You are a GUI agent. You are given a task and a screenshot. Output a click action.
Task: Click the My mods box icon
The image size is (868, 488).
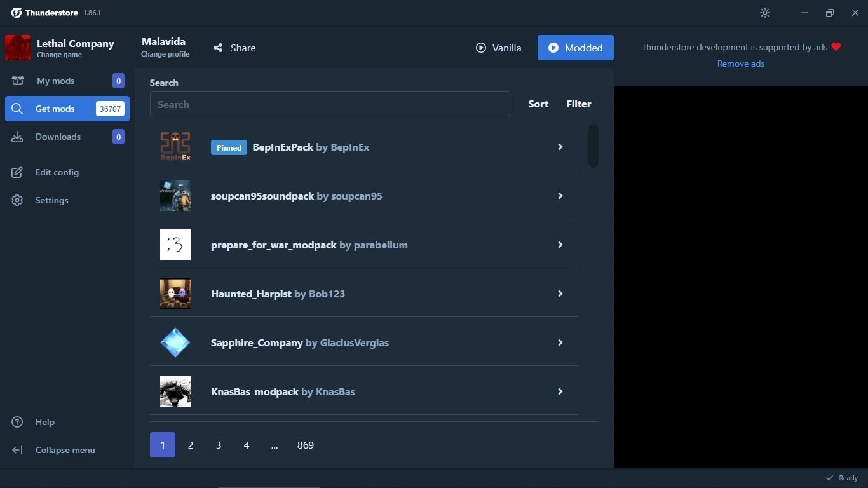[17, 81]
